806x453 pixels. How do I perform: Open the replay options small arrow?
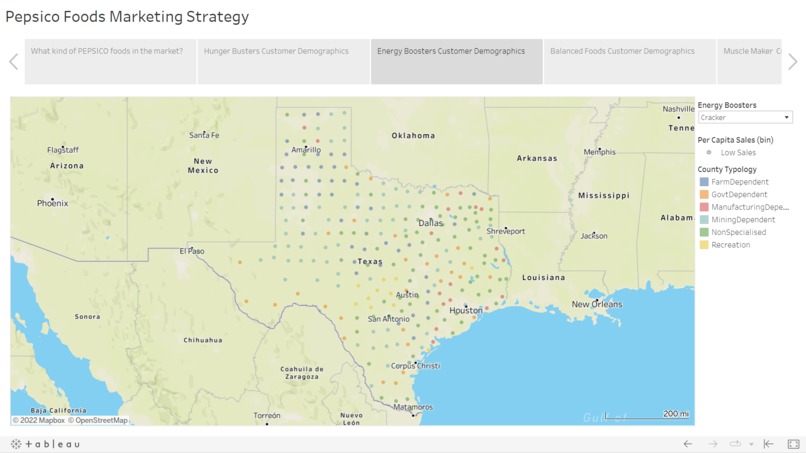[x=751, y=444]
